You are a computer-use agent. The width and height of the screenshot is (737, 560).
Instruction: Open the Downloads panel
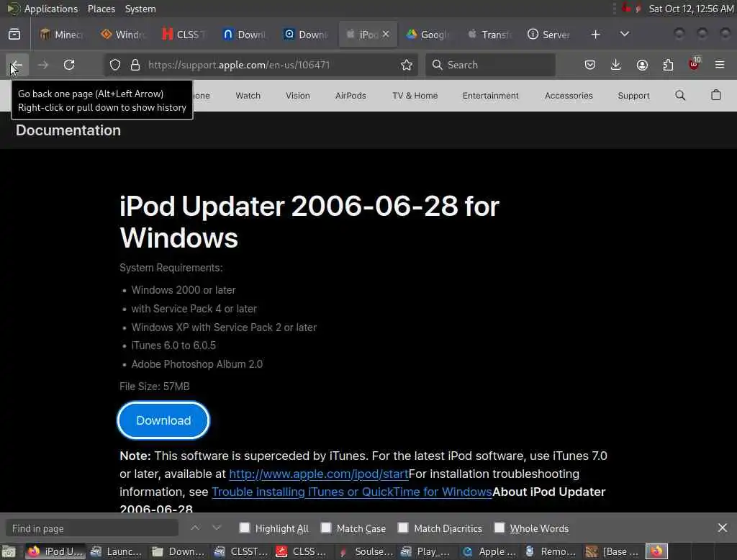[x=616, y=65]
